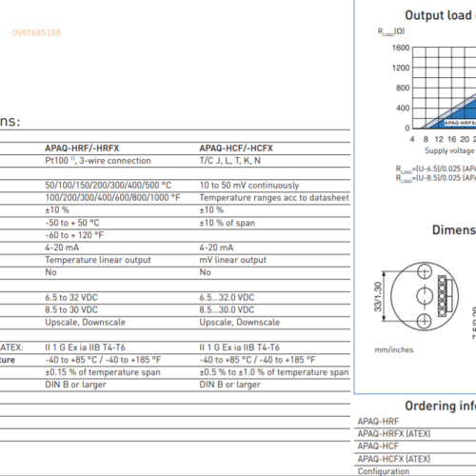Click 'DIN B or larger' in HRF column
Image resolution: width=476 pixels, height=476 pixels.
click(x=75, y=385)
